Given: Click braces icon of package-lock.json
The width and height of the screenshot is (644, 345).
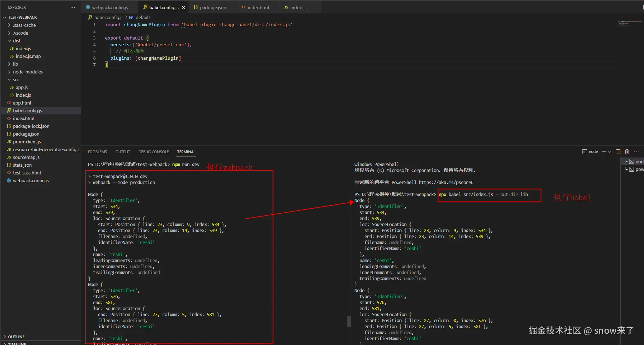Looking at the screenshot, I should click(x=9, y=126).
